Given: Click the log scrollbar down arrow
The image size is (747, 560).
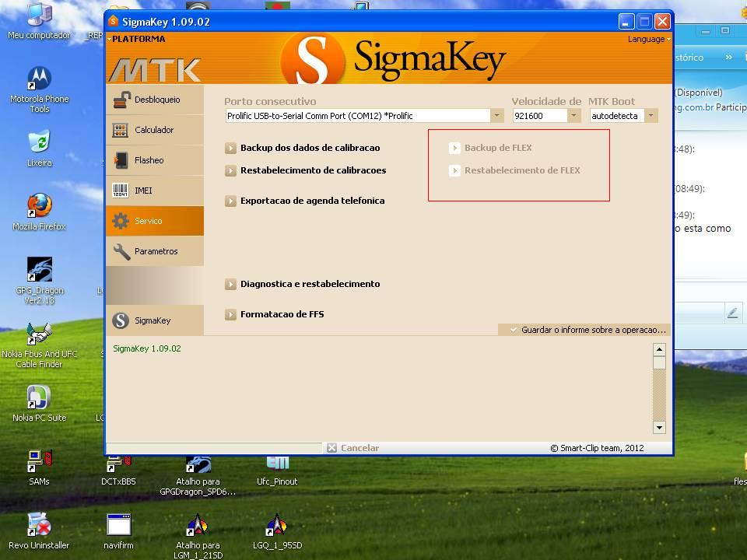Looking at the screenshot, I should (x=659, y=427).
